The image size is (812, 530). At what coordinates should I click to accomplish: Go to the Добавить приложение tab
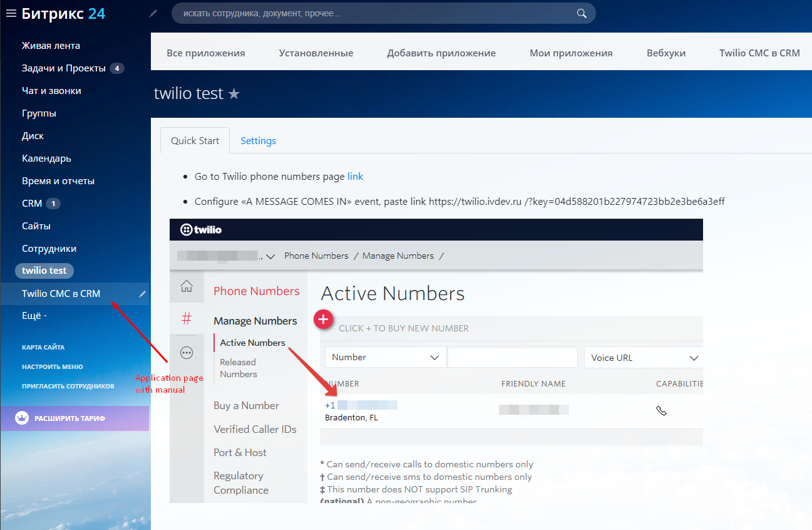pos(441,53)
